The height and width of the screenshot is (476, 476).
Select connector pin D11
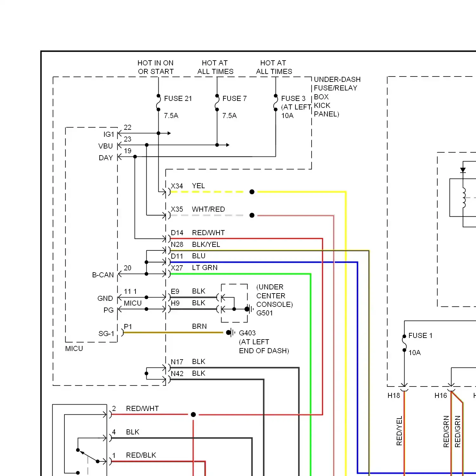[x=177, y=256]
